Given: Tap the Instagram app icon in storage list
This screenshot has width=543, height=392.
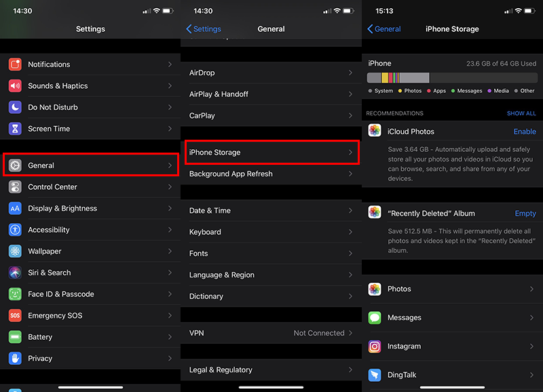Looking at the screenshot, I should pyautogui.click(x=375, y=346).
